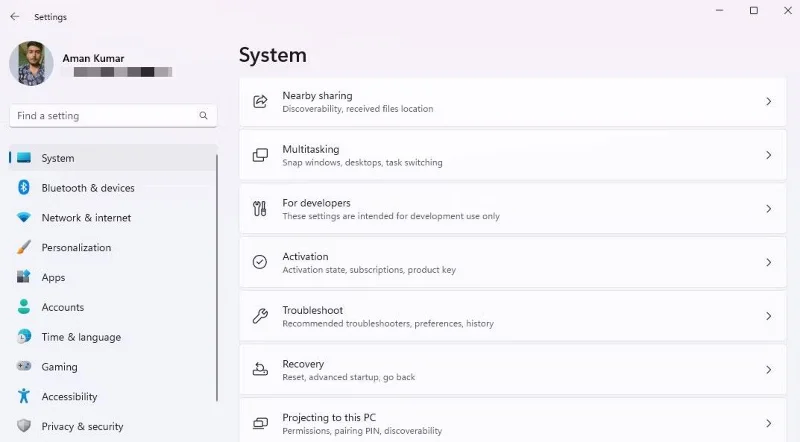Click the Find a setting search field
The height and width of the screenshot is (442, 800).
tap(113, 116)
